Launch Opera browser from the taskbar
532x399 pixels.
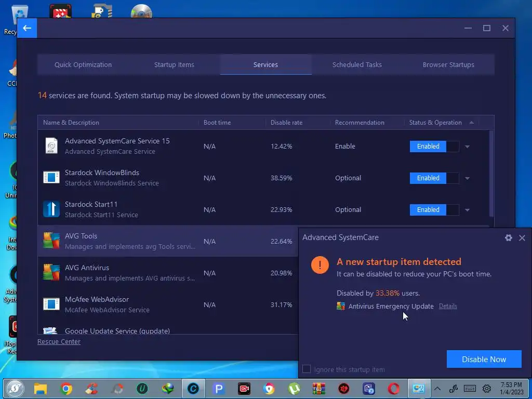click(394, 389)
